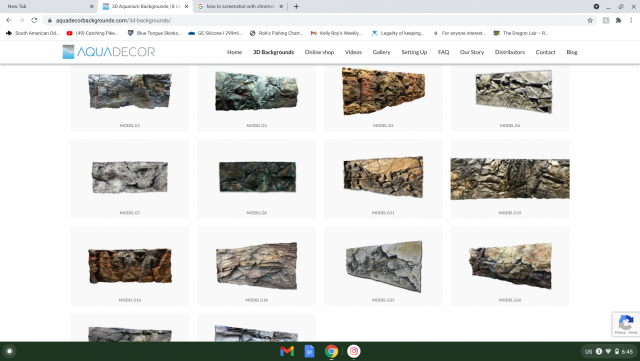Select the Model G1 rock background image
Viewport: 640px width, 361px height.
pyautogui.click(x=130, y=91)
